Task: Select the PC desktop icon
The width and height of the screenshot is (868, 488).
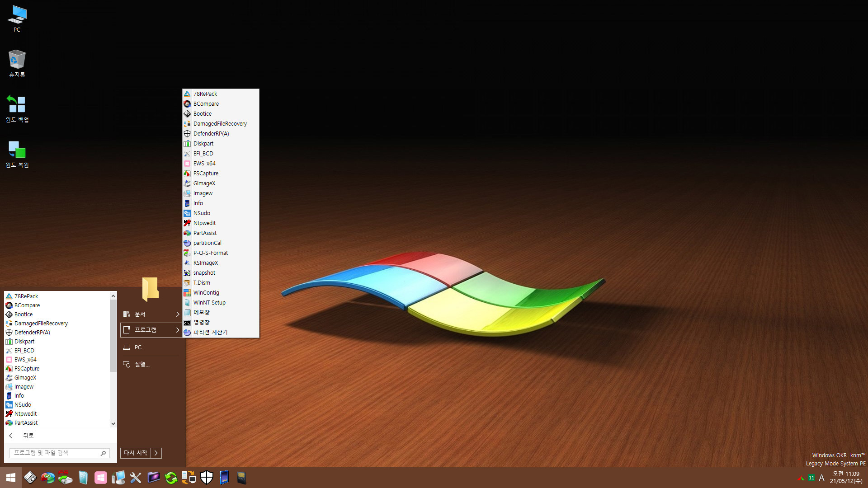Action: 17,19
